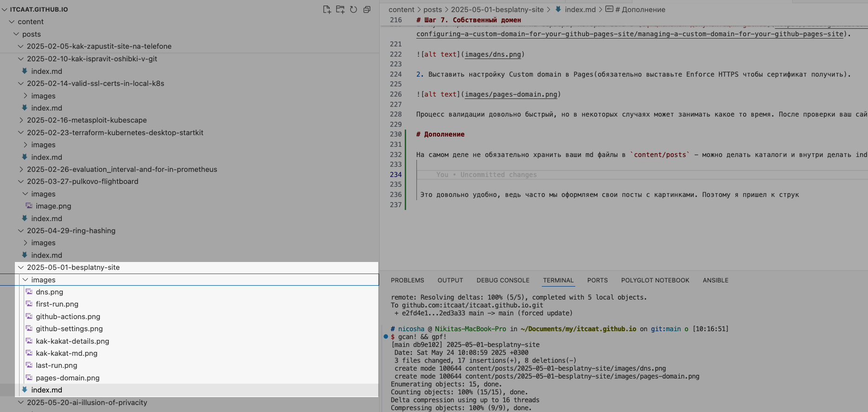
Task: Open the ANSIBLE panel tab
Action: [x=716, y=280]
